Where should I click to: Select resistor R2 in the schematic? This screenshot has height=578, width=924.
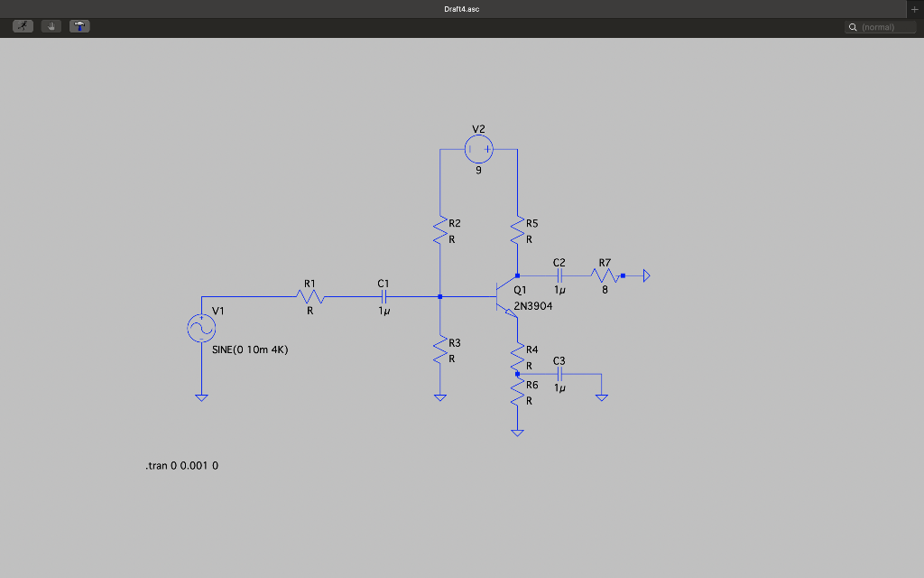point(439,229)
